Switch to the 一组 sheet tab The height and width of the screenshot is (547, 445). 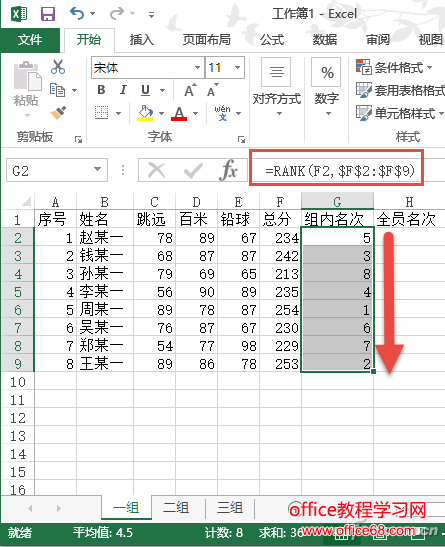[126, 508]
